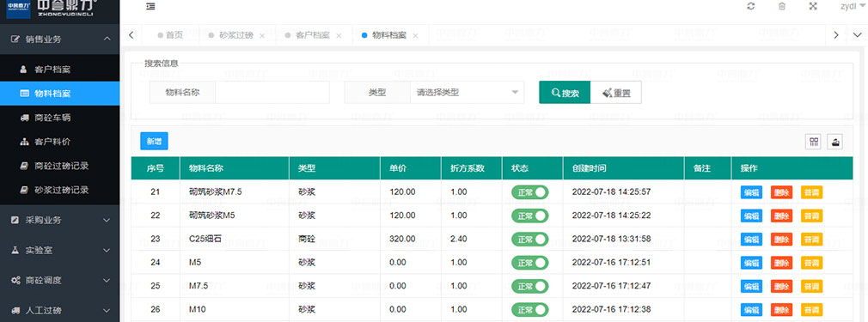
Task: Click the green 搜索 button
Action: click(565, 93)
